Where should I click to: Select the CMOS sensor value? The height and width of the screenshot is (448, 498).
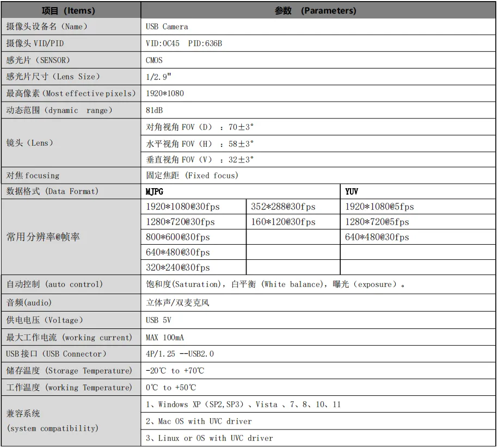tap(154, 60)
